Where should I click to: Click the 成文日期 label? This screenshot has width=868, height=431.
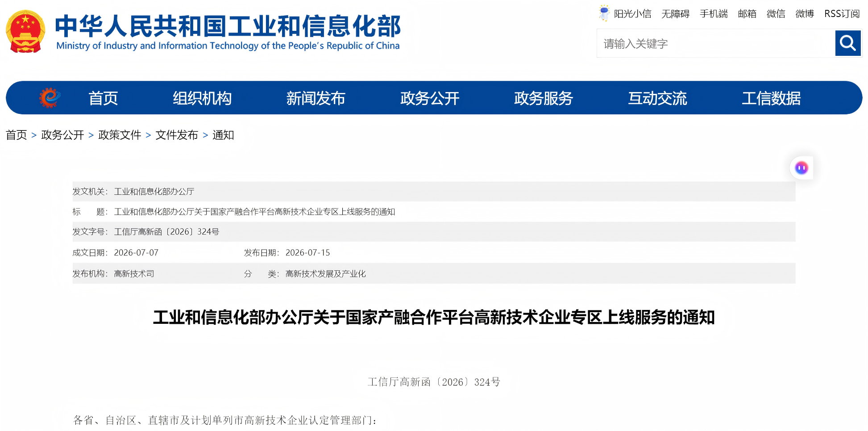[90, 253]
